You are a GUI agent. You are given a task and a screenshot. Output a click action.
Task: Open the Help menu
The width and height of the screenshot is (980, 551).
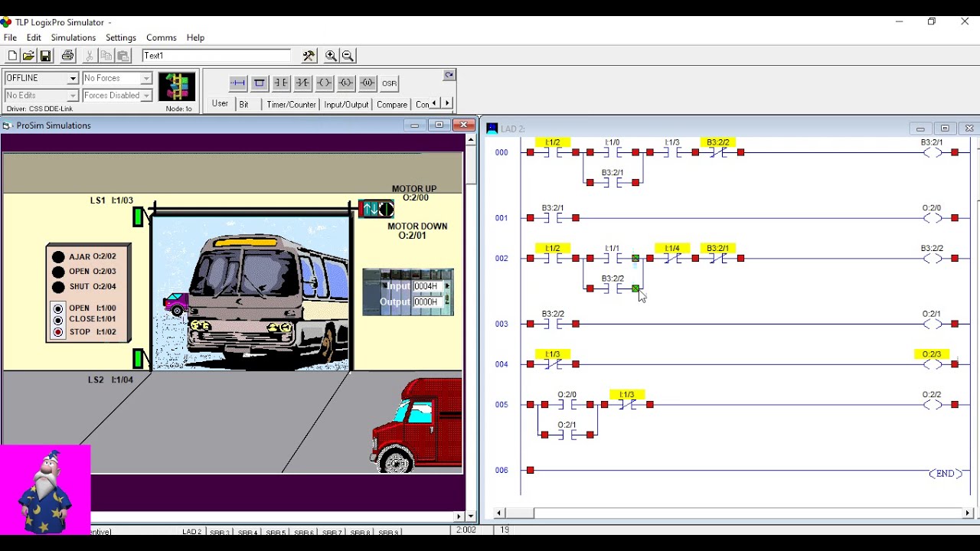[x=195, y=37]
